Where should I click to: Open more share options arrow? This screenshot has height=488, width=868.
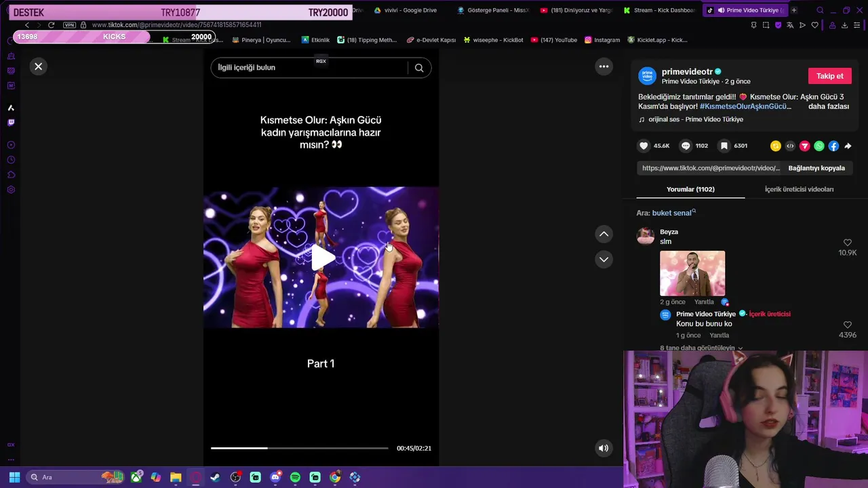tap(848, 146)
